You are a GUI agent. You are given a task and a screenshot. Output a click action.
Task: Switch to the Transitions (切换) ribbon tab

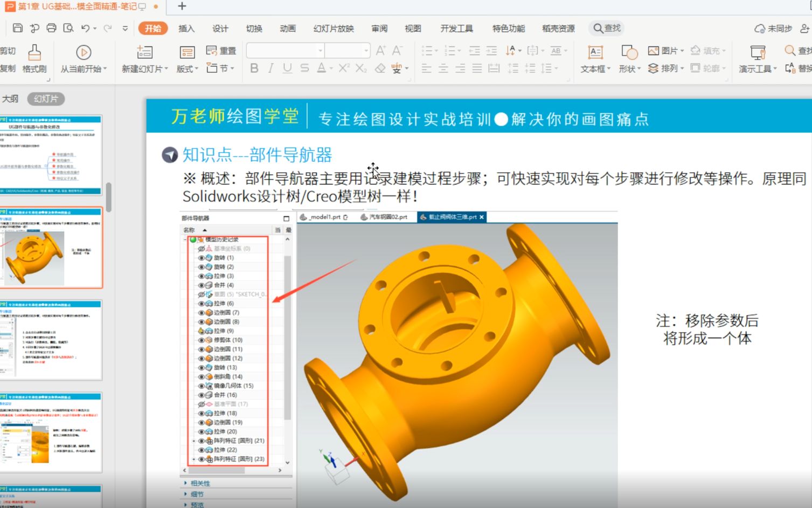(x=254, y=29)
